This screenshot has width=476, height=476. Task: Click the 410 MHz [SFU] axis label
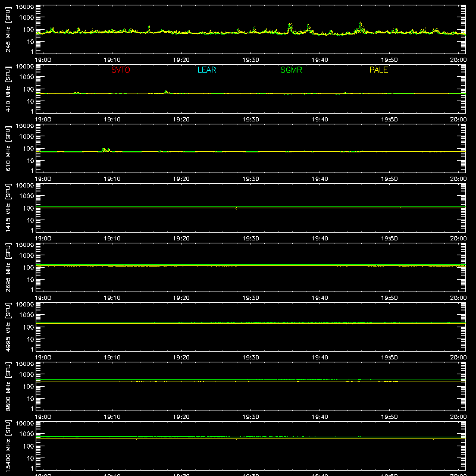pyautogui.click(x=8, y=89)
